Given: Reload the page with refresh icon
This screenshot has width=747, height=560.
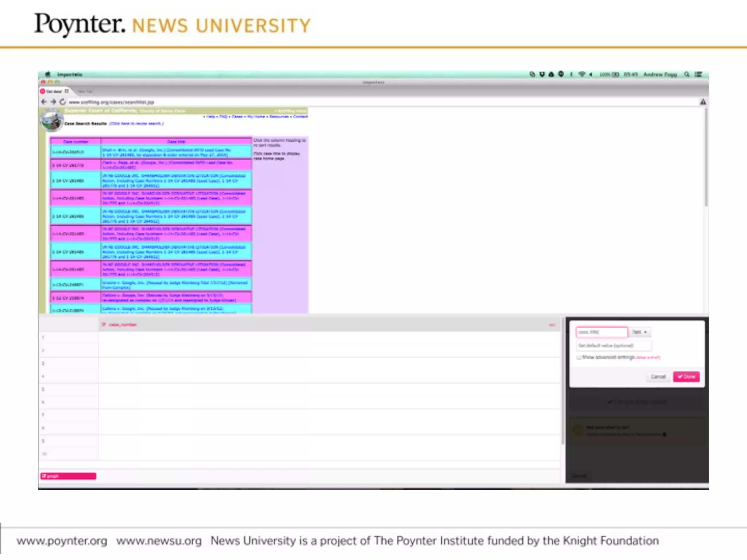Looking at the screenshot, I should 63,102.
